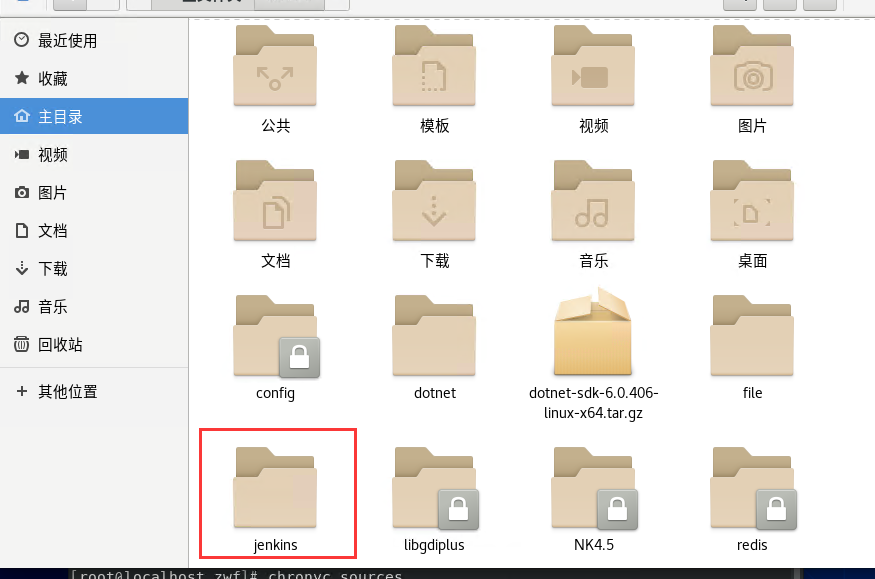Open the 文档 folder icon

pos(275,200)
